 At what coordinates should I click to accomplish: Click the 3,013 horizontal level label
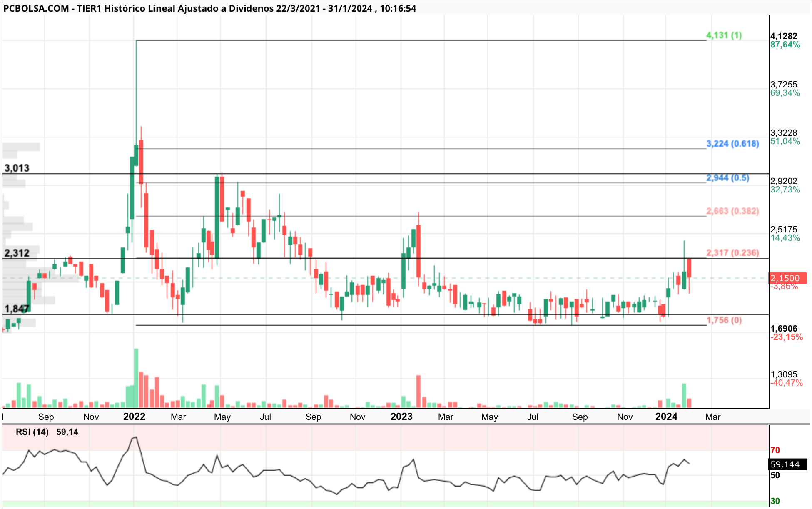click(17, 168)
